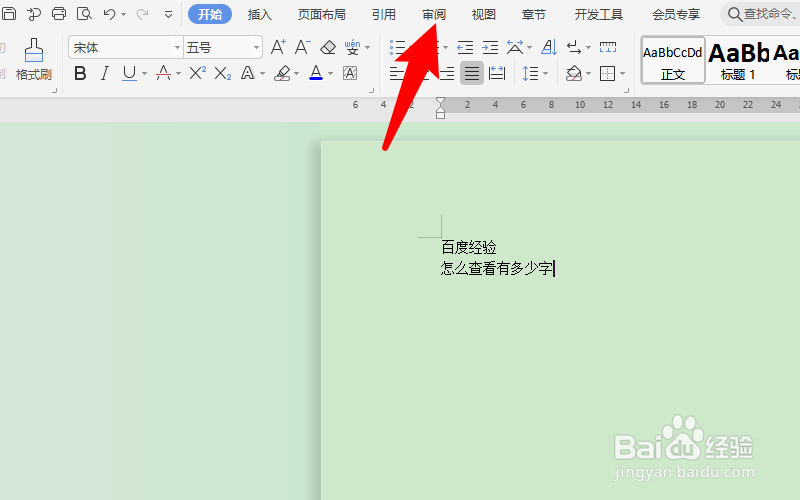The image size is (800, 500).
Task: Open Print Preview from quick access toolbar
Action: tap(84, 13)
